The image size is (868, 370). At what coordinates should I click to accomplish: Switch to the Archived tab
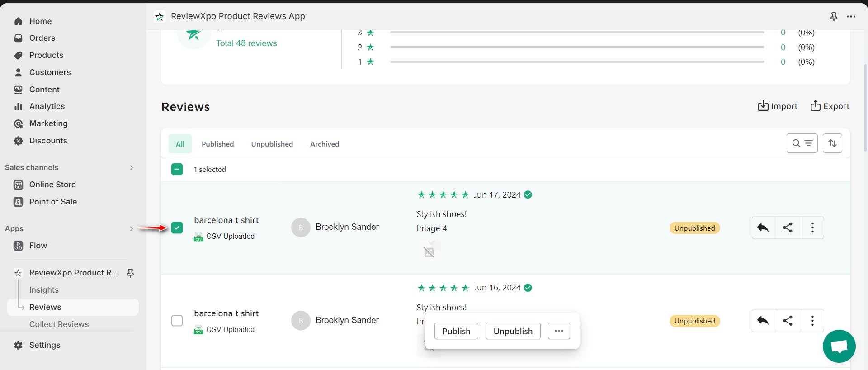(x=325, y=144)
